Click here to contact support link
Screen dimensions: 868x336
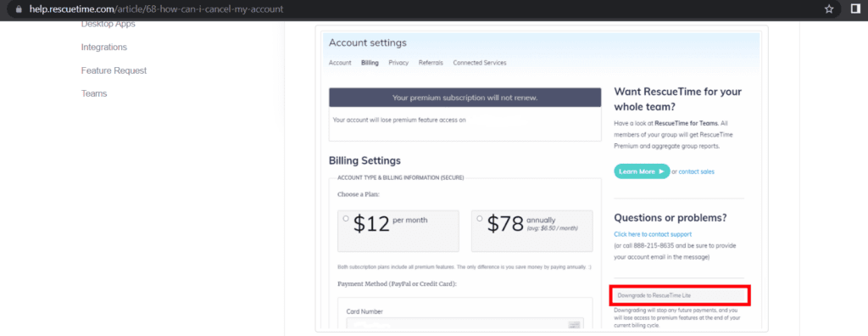[653, 234]
